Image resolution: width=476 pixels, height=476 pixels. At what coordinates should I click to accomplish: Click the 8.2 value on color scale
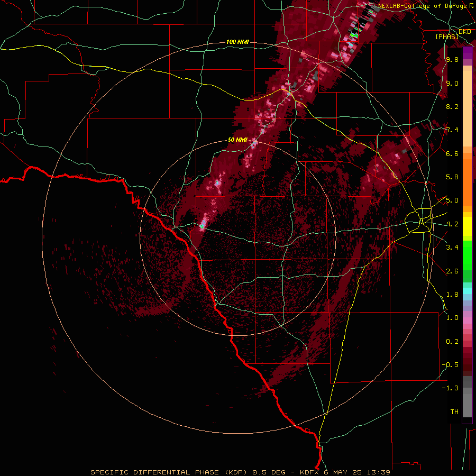point(452,106)
